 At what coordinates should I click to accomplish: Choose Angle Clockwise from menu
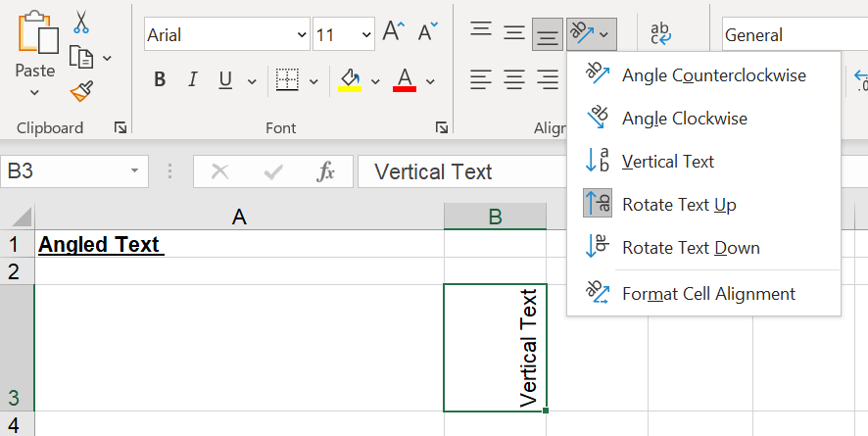703,118
